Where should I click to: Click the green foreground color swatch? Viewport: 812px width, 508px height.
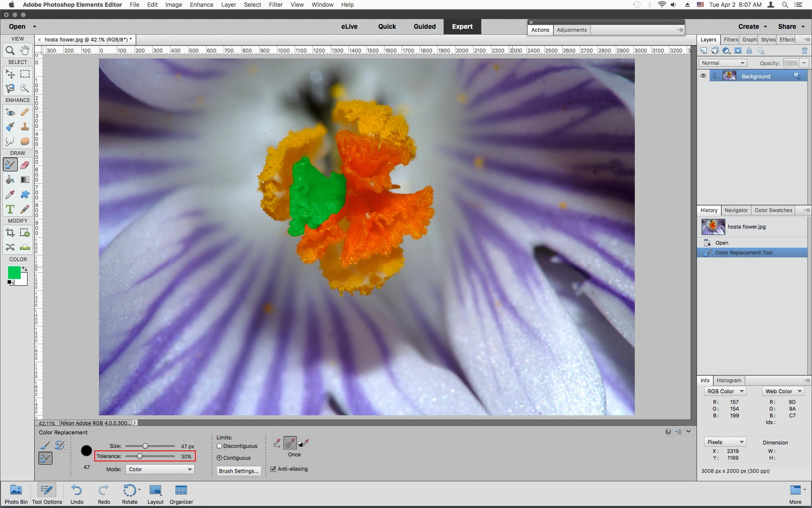pos(14,273)
